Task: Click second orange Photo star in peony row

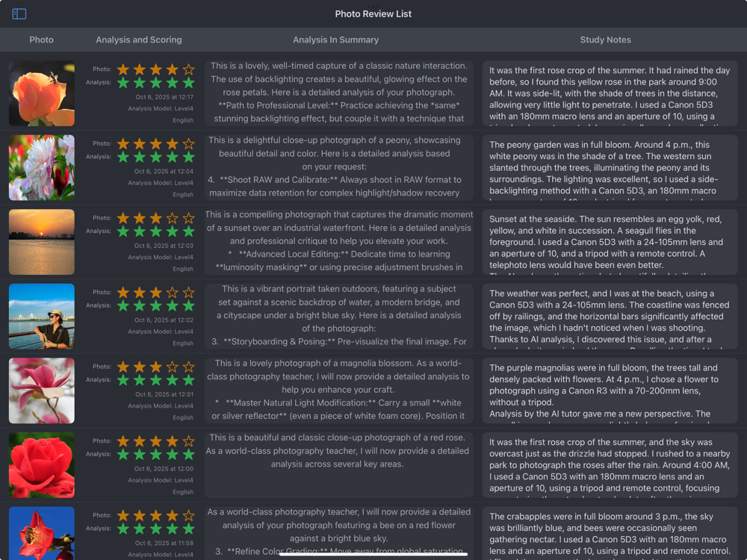Action: pyautogui.click(x=140, y=144)
